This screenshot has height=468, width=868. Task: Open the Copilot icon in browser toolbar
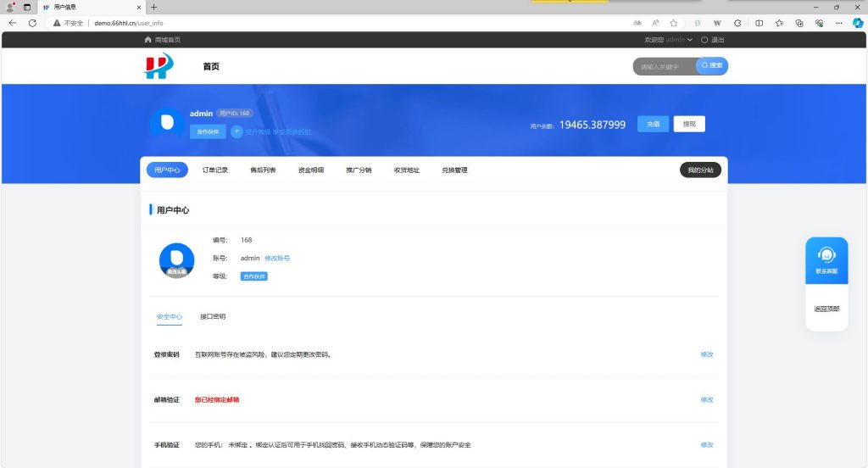coord(858,23)
